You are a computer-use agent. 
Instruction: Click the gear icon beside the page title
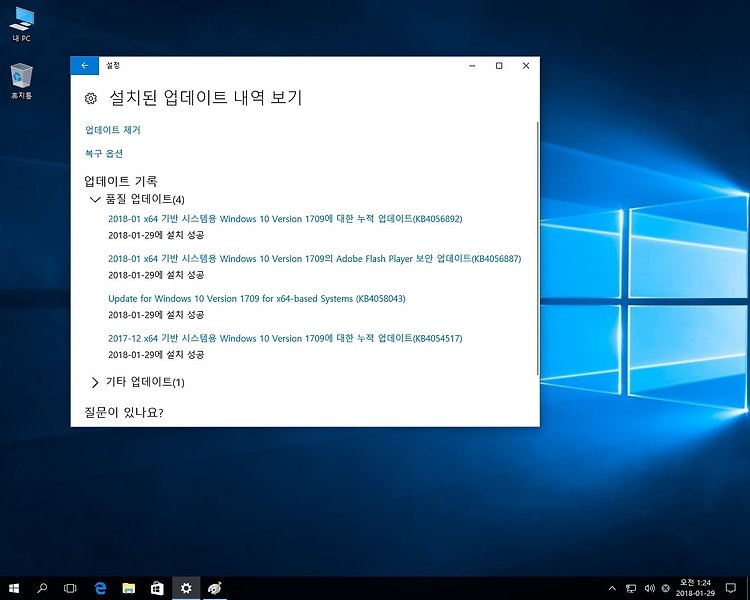[91, 99]
